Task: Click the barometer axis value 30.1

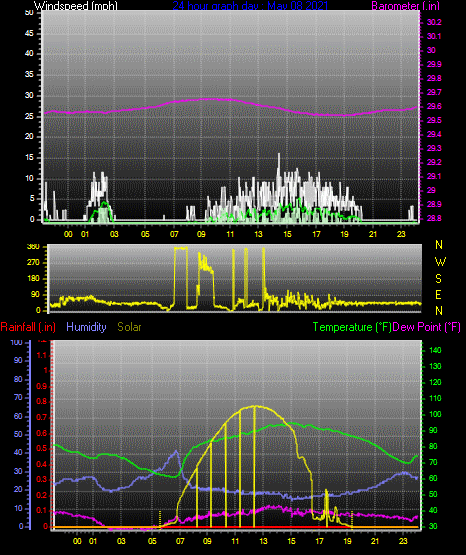Action: pos(434,36)
